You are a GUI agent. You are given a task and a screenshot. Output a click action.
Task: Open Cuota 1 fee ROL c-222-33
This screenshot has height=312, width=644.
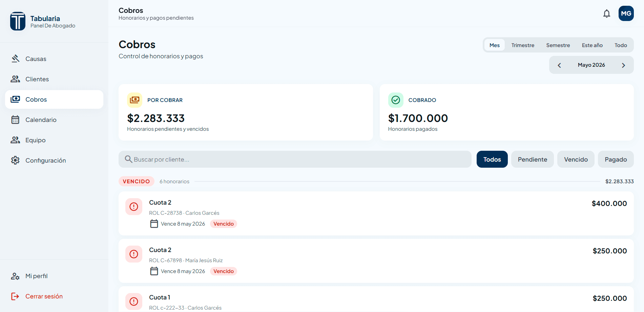click(x=376, y=299)
